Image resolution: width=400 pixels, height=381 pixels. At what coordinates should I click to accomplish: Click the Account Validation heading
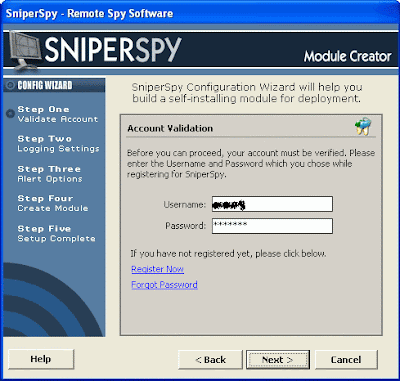pos(170,128)
